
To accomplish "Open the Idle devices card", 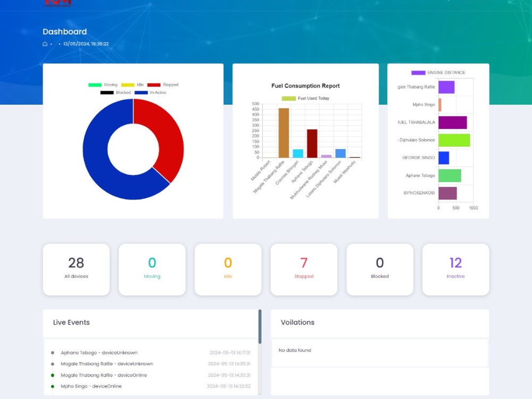I will pyautogui.click(x=228, y=269).
